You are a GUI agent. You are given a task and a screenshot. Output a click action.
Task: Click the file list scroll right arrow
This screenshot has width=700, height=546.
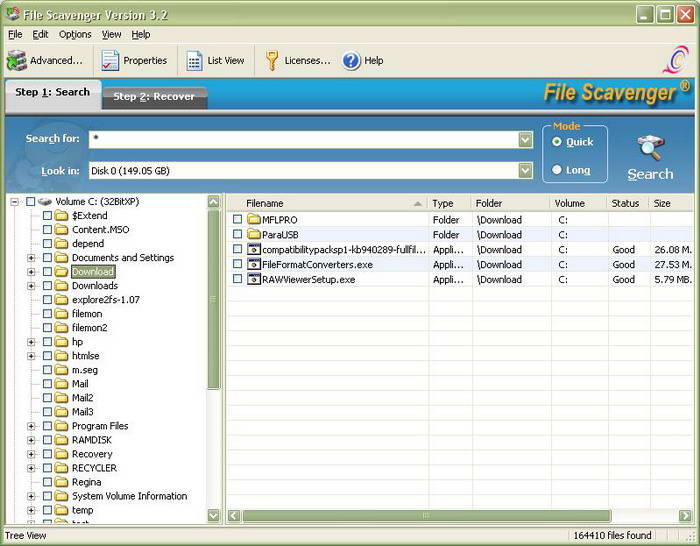tap(685, 516)
